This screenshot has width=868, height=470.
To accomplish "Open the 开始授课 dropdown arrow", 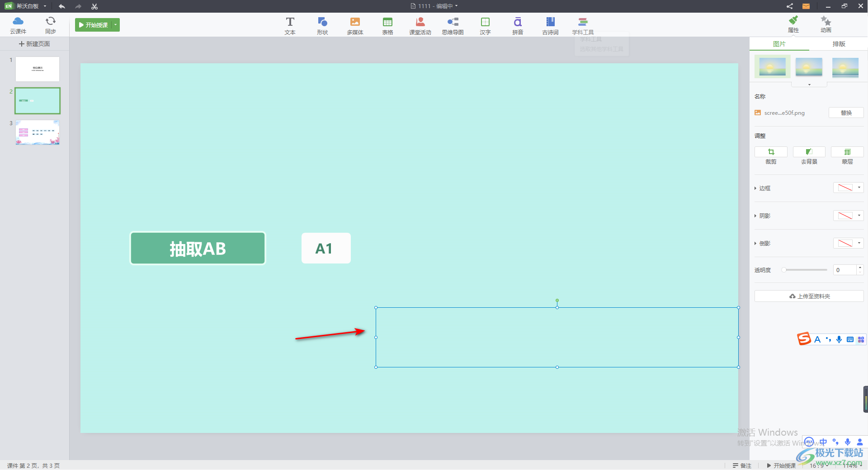I will (x=116, y=25).
